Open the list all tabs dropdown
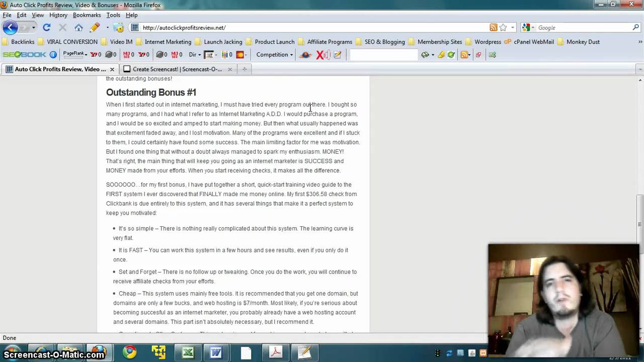This screenshot has height=362, width=644. [639, 69]
